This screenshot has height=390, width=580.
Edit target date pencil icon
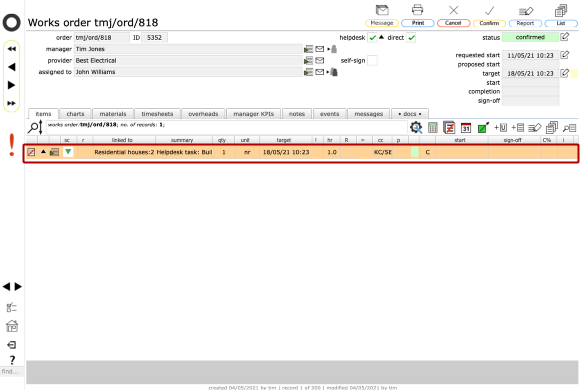click(564, 73)
